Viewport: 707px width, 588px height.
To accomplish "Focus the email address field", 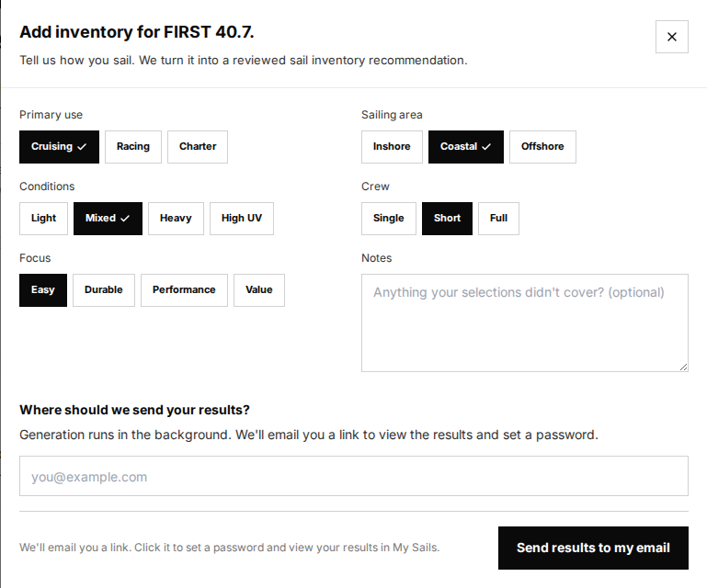I will click(354, 476).
